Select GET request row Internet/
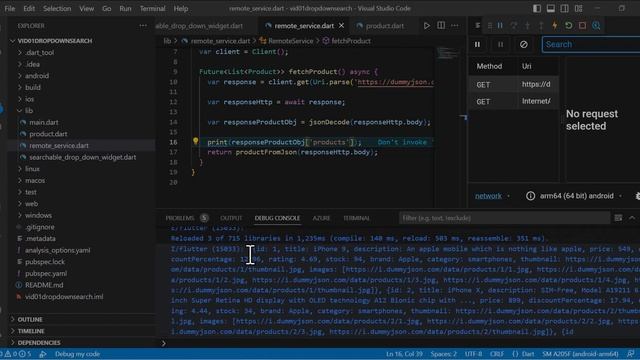 pyautogui.click(x=513, y=101)
